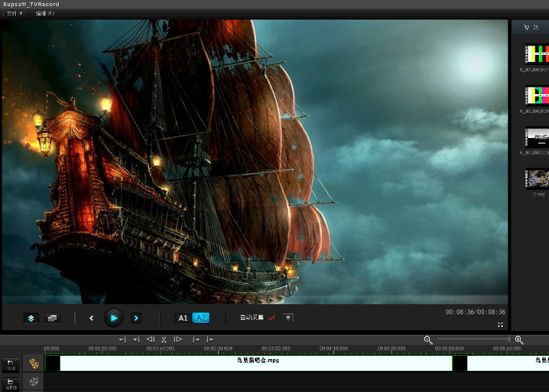Screen dimensions: 549x392
Task: Click the yellow film reel track icon
Action: tap(34, 364)
